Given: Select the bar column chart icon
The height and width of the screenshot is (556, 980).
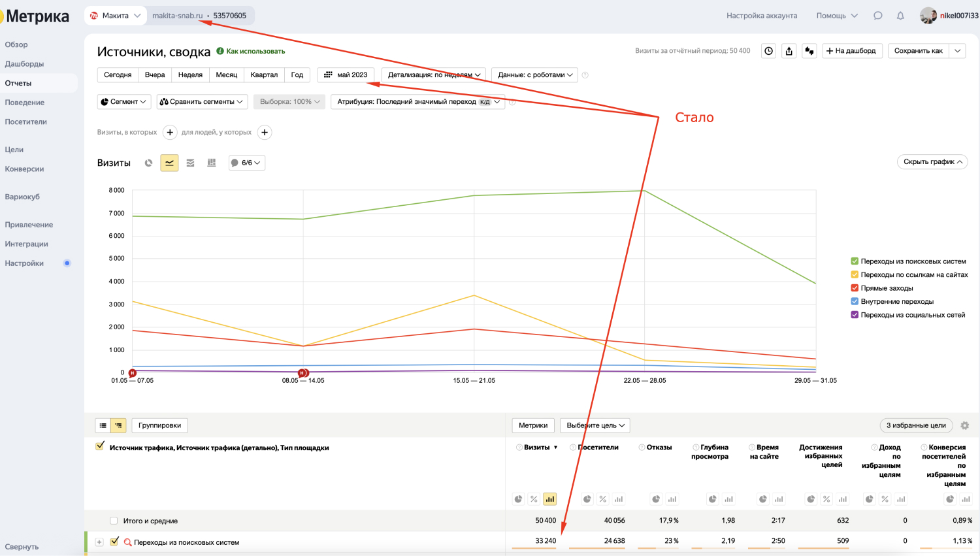Looking at the screenshot, I should (x=211, y=163).
